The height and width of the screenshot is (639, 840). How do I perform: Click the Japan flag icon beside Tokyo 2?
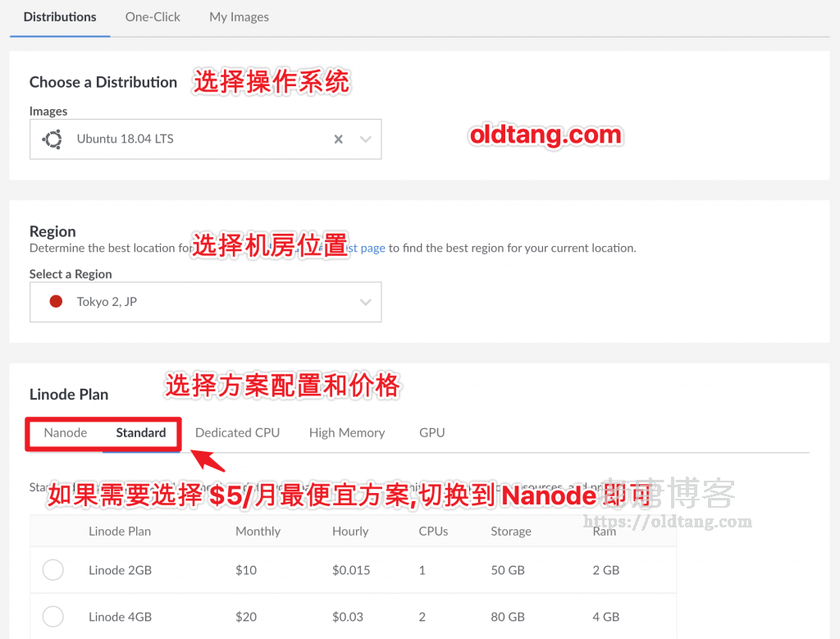click(56, 302)
